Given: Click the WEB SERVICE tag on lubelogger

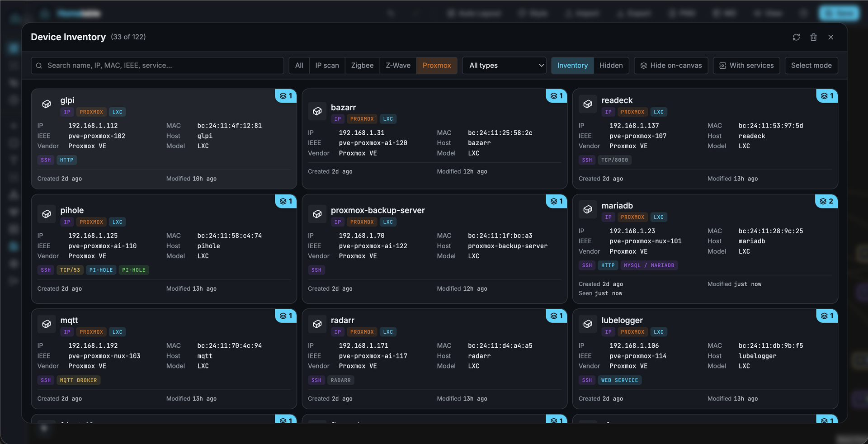Looking at the screenshot, I should click(619, 380).
